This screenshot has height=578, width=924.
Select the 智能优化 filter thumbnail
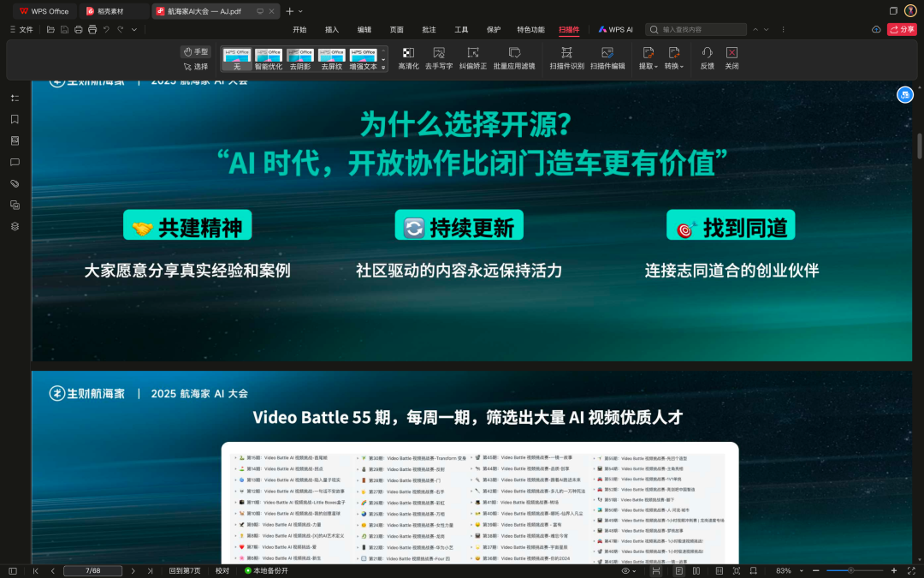[268, 60]
